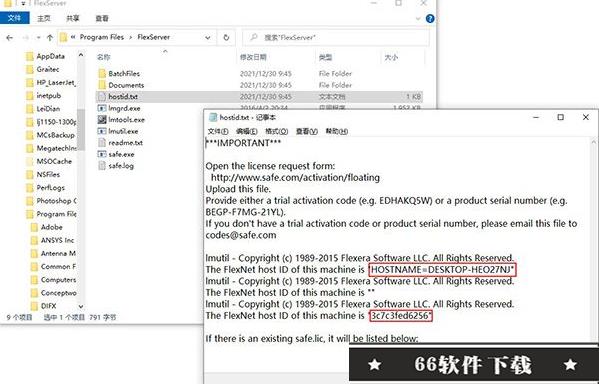Click the Photoshop folder icon in sidebar
Viewport: 599px width, 384px height.
tap(30, 201)
